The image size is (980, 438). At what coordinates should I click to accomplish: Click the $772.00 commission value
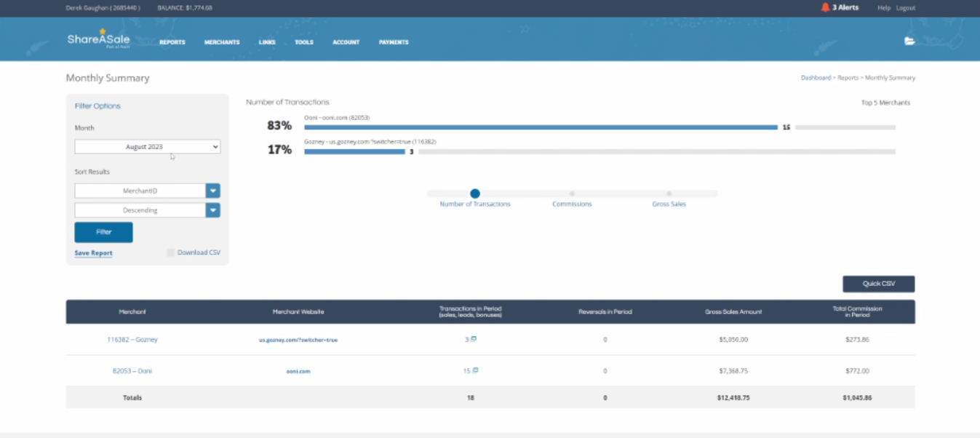[x=858, y=371]
